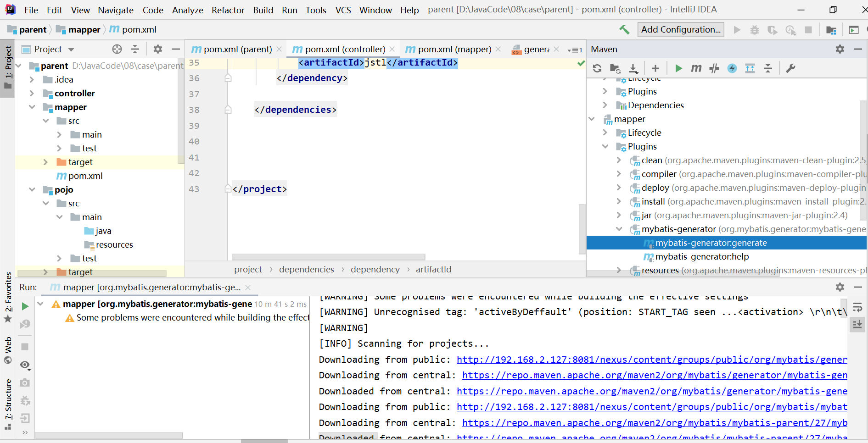Stop the running process in Run panel
868x443 pixels.
click(25, 347)
